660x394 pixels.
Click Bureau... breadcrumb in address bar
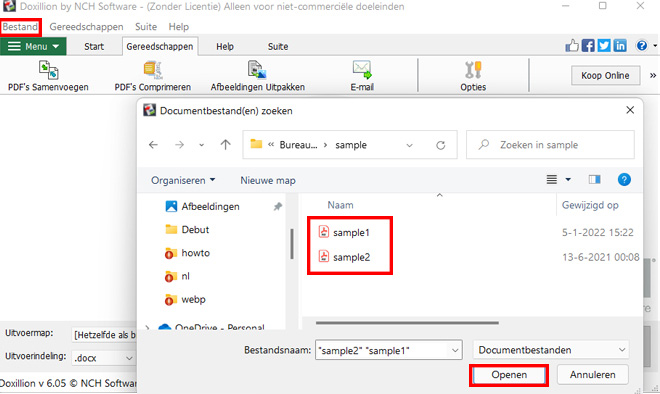tap(298, 145)
